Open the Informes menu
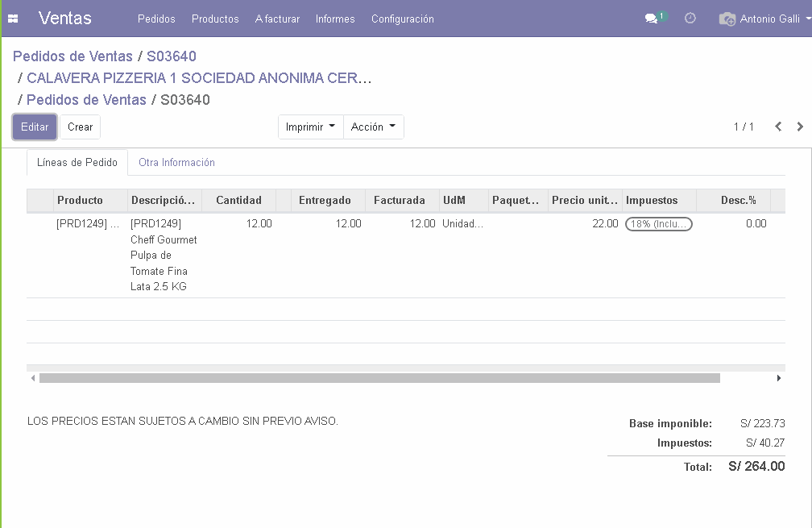 [335, 19]
